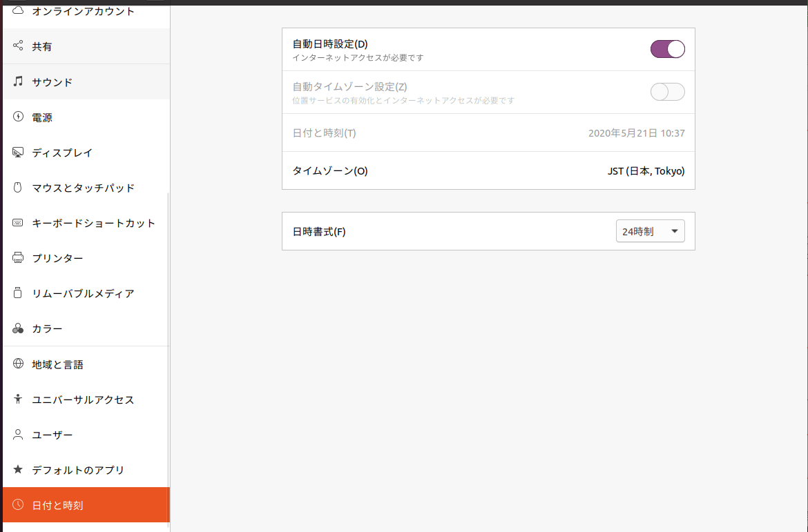
Task: Select ユーザー in the sidebar
Action: click(86, 435)
